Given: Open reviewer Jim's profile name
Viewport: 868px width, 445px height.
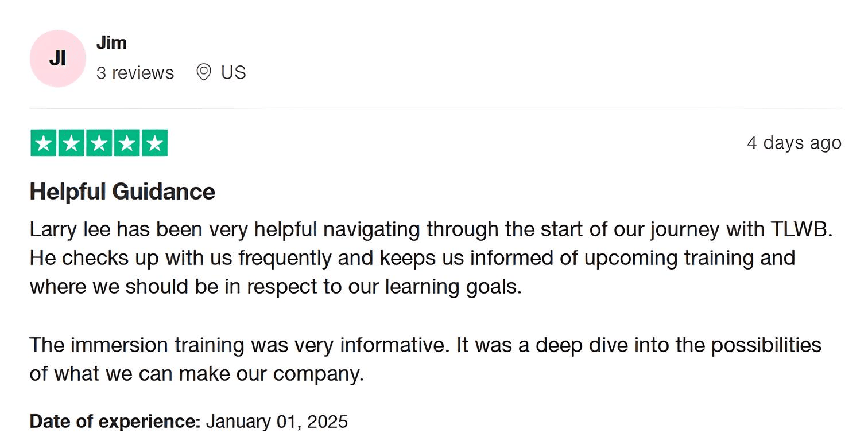Looking at the screenshot, I should coord(111,43).
